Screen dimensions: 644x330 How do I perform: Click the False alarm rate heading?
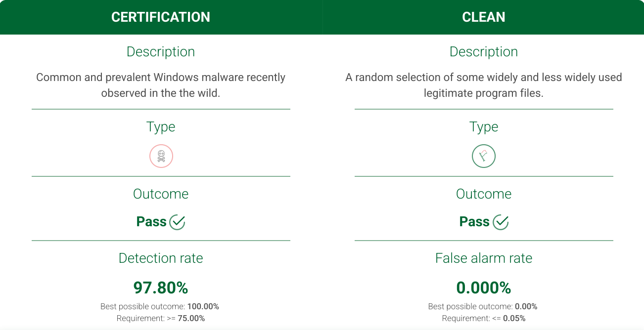pos(483,258)
